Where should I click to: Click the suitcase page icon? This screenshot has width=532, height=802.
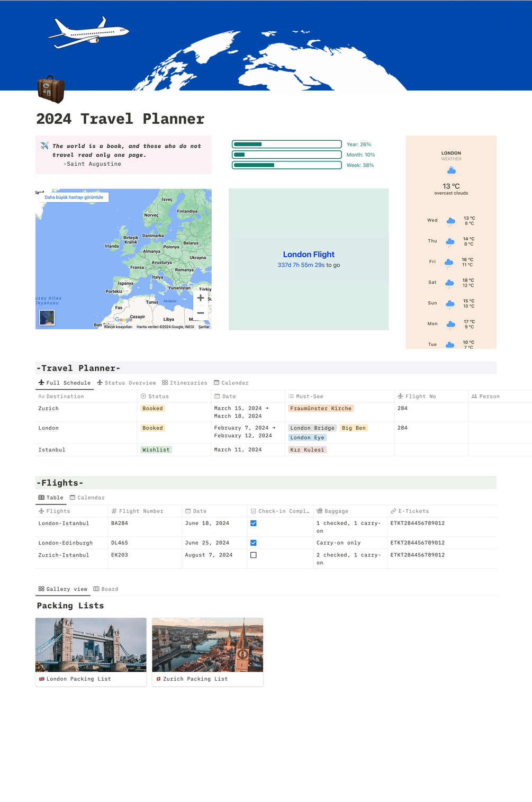point(51,89)
